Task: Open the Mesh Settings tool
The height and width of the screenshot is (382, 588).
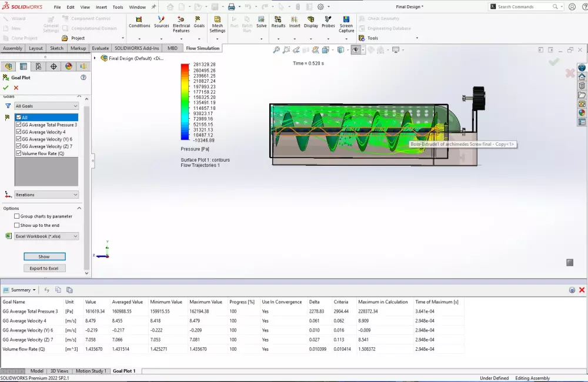Action: 218,25
